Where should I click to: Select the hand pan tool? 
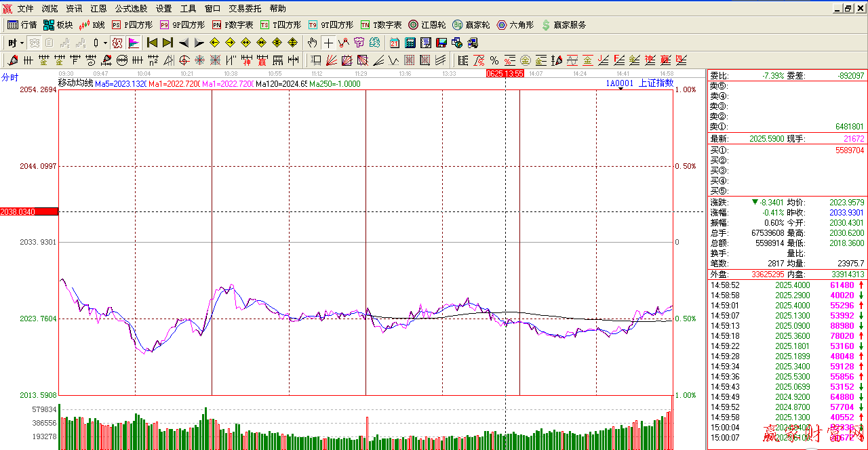pyautogui.click(x=313, y=43)
